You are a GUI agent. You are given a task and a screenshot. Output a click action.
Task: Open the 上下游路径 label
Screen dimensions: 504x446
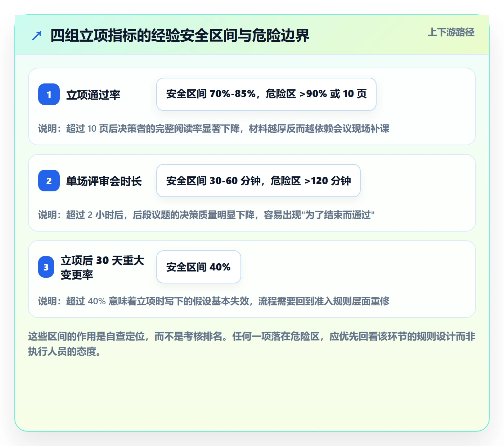[451, 32]
